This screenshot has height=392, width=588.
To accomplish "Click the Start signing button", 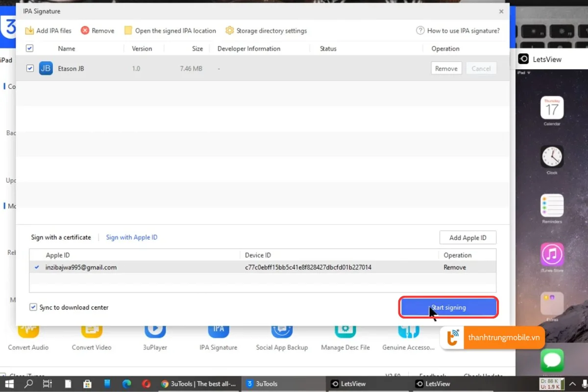I will coord(448,307).
